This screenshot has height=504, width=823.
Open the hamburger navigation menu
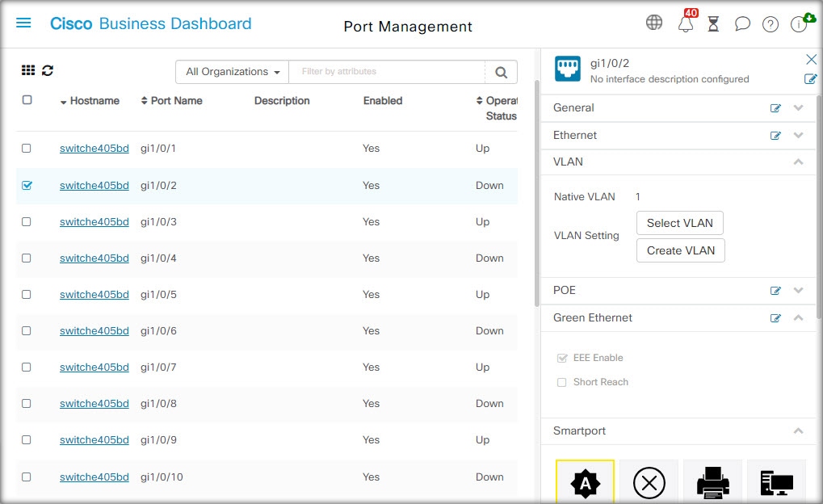23,23
